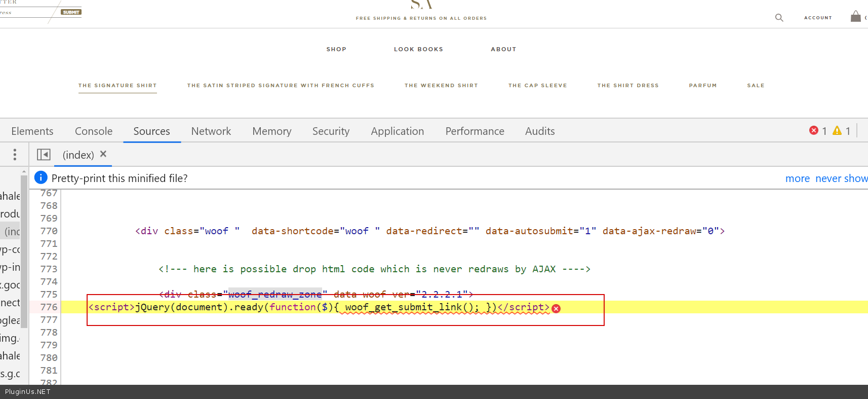Click the 'never show' link
The width and height of the screenshot is (868, 399).
[841, 178]
